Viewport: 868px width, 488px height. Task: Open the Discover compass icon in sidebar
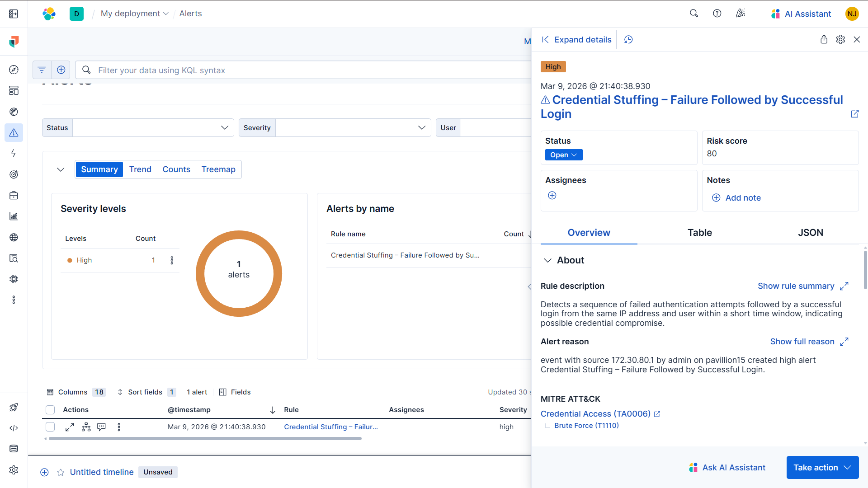click(14, 70)
